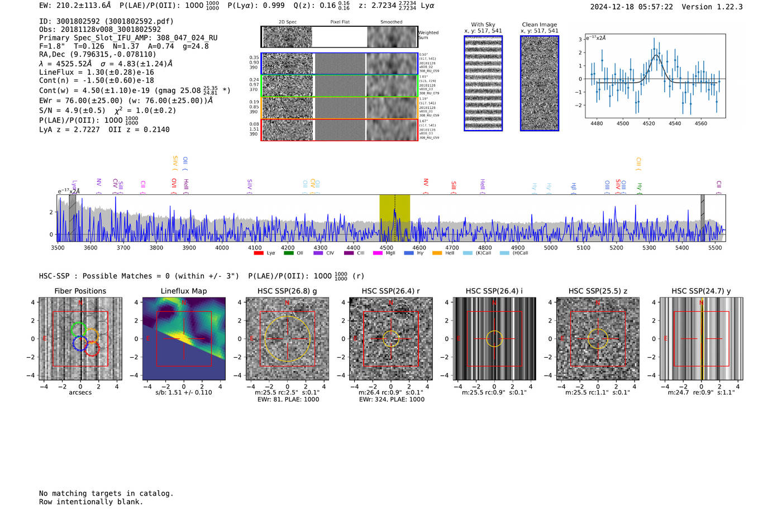
Task: Click the arcsecs axis label
Action: click(80, 392)
